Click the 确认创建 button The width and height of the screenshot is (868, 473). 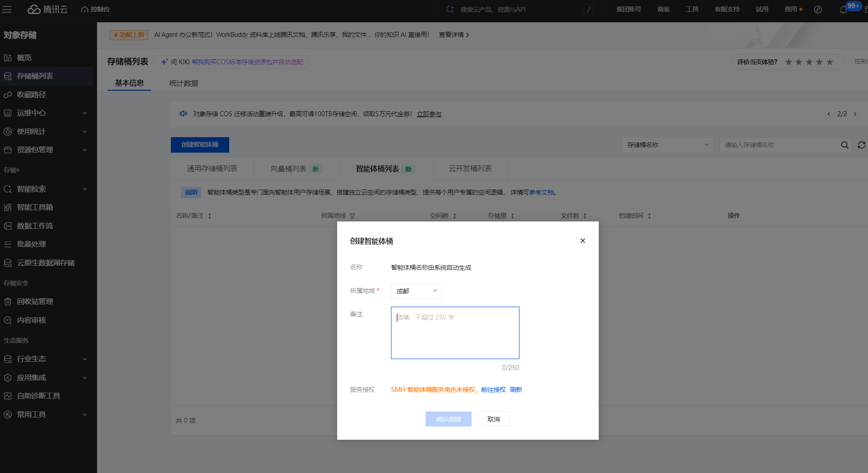pos(448,419)
